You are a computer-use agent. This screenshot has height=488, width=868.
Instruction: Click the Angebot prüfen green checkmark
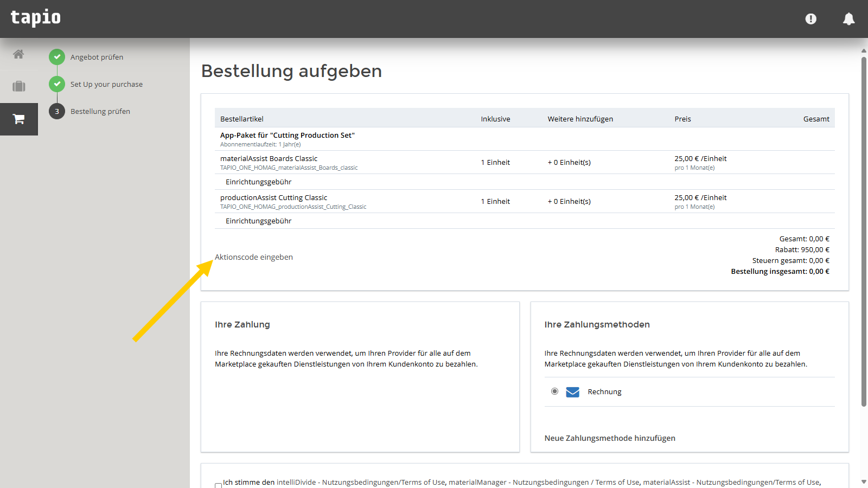pos(57,57)
